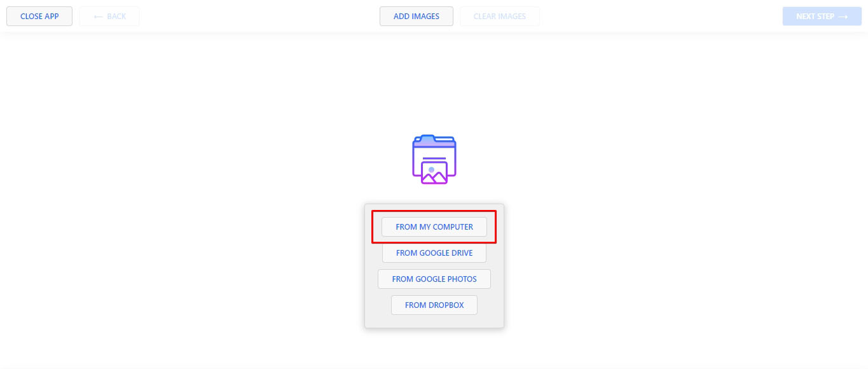868x369 pixels.
Task: Choose Dropbox from the source list
Action: (x=434, y=305)
